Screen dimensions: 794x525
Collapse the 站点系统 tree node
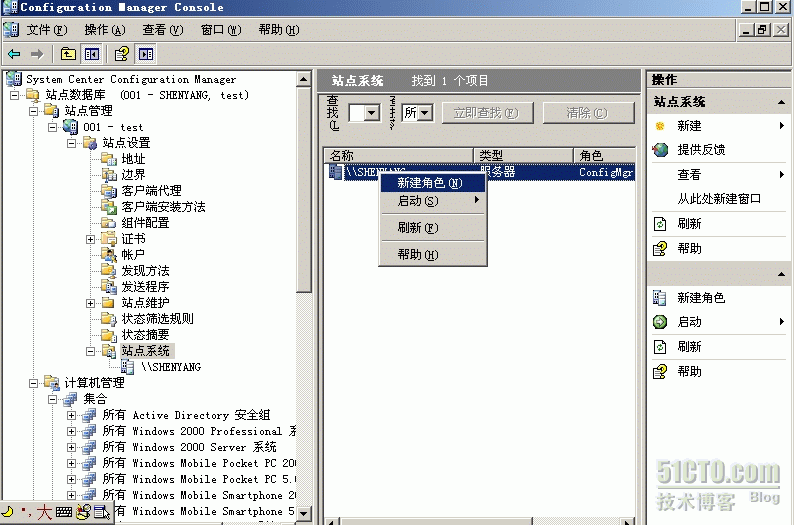tap(90, 351)
